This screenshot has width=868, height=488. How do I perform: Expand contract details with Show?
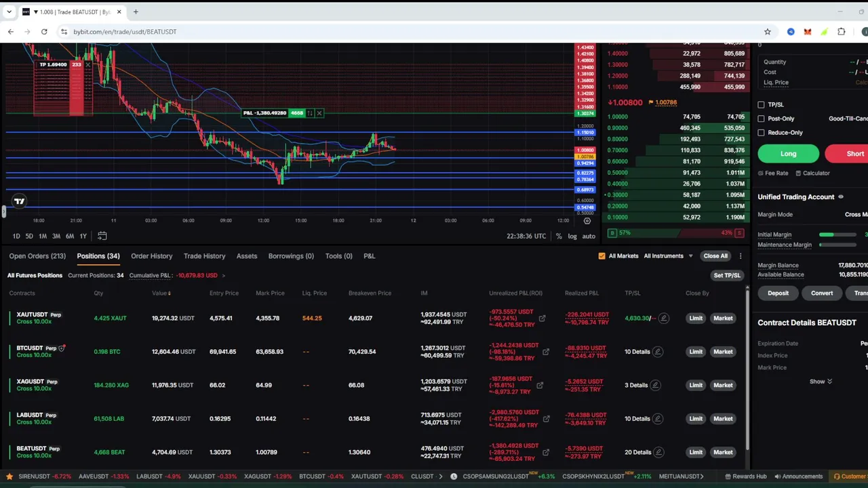tap(821, 382)
